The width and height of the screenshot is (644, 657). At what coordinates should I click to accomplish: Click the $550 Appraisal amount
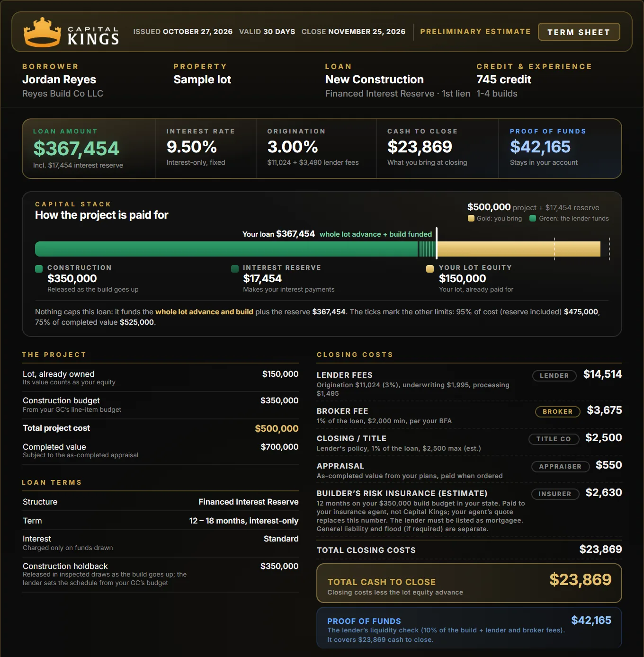(x=609, y=465)
